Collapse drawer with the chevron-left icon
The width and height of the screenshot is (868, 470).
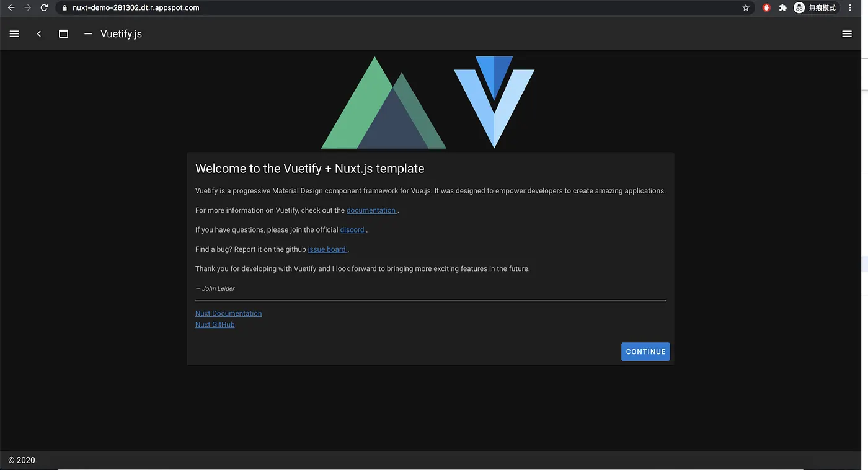[39, 34]
